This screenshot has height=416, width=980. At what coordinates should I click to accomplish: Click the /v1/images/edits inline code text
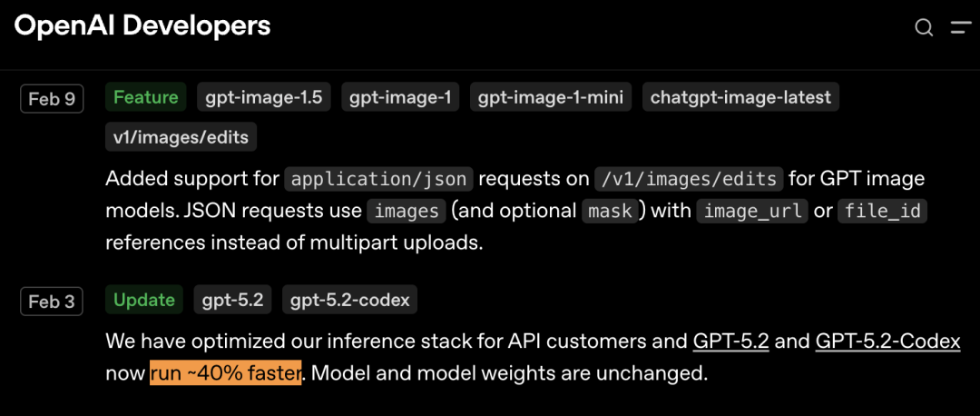pyautogui.click(x=686, y=179)
